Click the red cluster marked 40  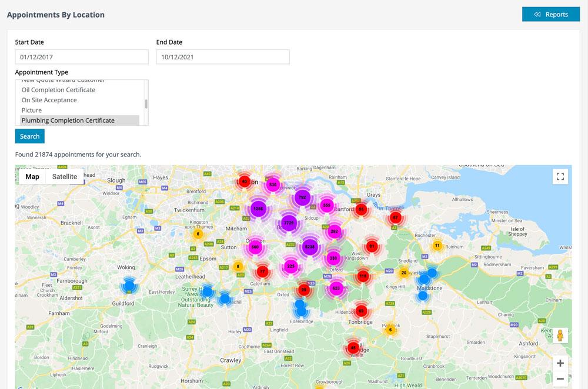[245, 182]
